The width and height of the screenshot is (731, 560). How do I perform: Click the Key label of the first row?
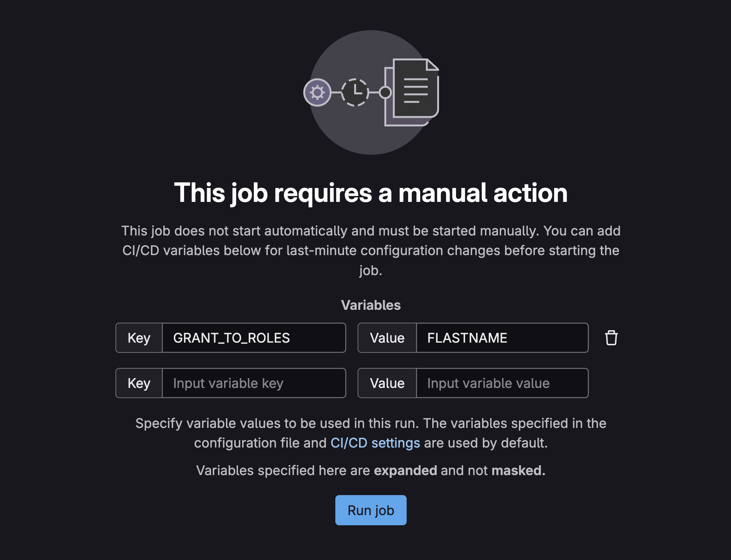139,338
